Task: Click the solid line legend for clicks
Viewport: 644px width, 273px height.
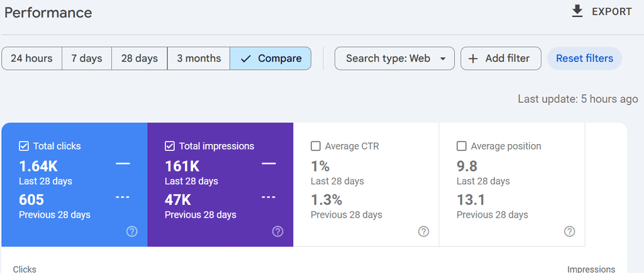Action: point(123,164)
